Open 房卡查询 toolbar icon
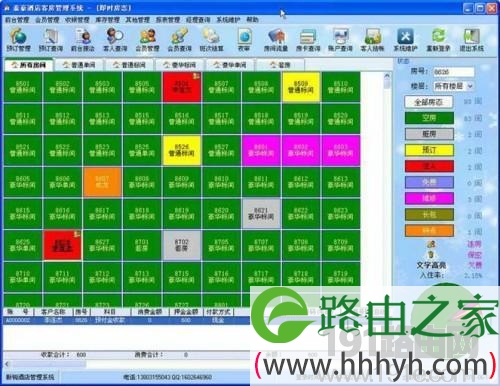 click(308, 40)
